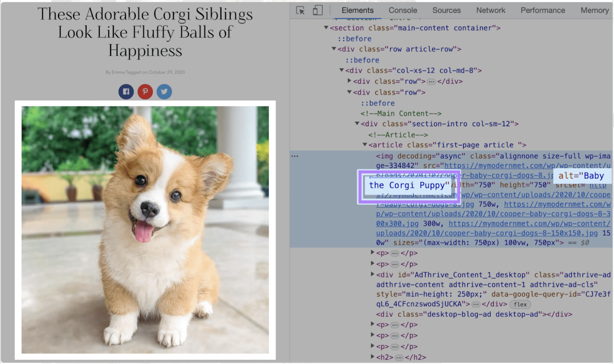The height and width of the screenshot is (364, 614).
Task: Open ellipsis menu on the first row div
Action: tap(432, 81)
